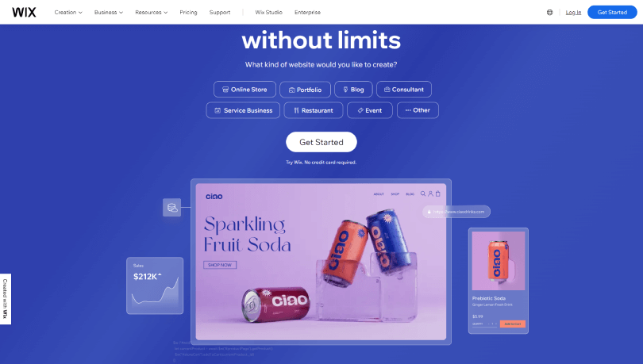This screenshot has height=364, width=643.
Task: Select the Online Store website type
Action: [x=244, y=90]
